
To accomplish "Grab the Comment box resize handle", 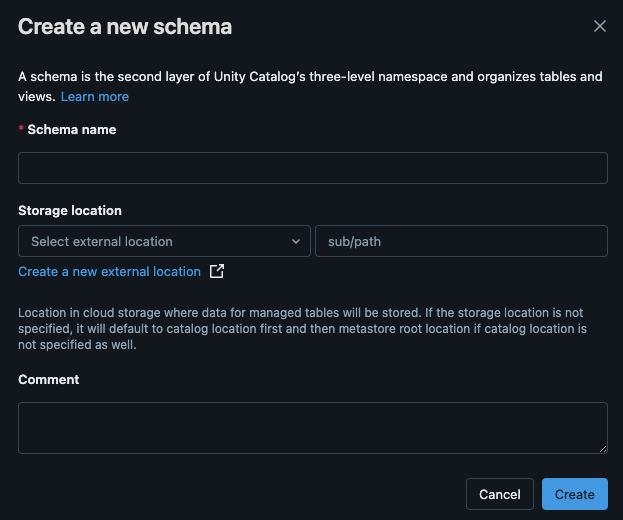I will (x=603, y=449).
